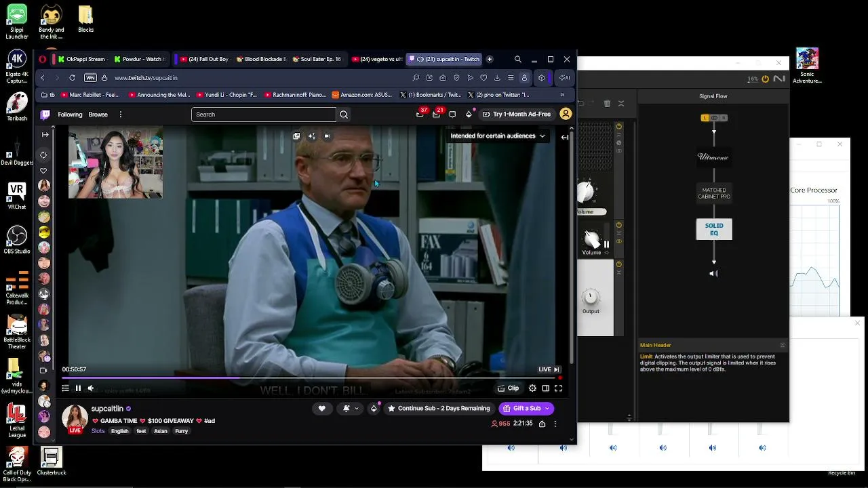This screenshot has height=488, width=868.
Task: Click the Slots category link
Action: tap(98, 431)
